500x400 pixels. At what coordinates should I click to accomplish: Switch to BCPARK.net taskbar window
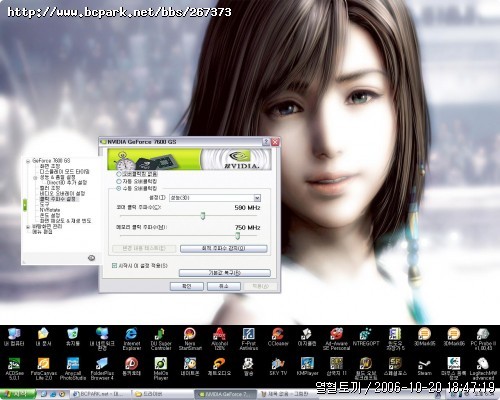(100, 394)
